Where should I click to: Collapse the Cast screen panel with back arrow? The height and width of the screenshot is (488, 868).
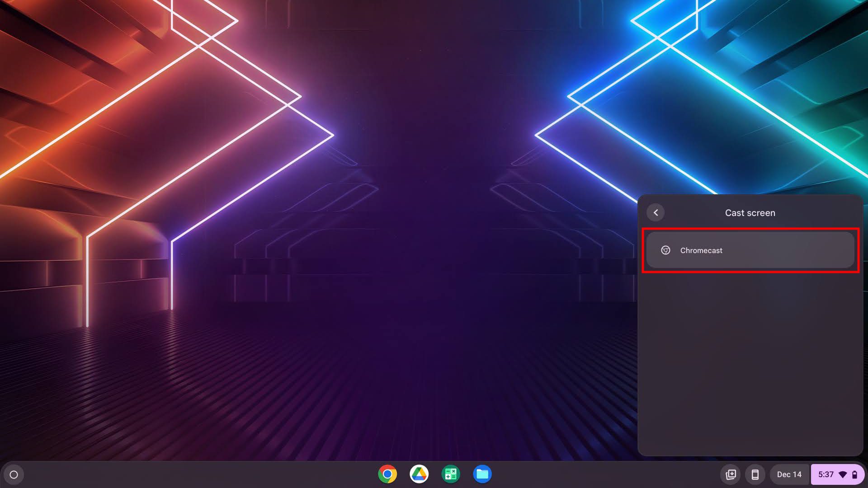point(655,212)
